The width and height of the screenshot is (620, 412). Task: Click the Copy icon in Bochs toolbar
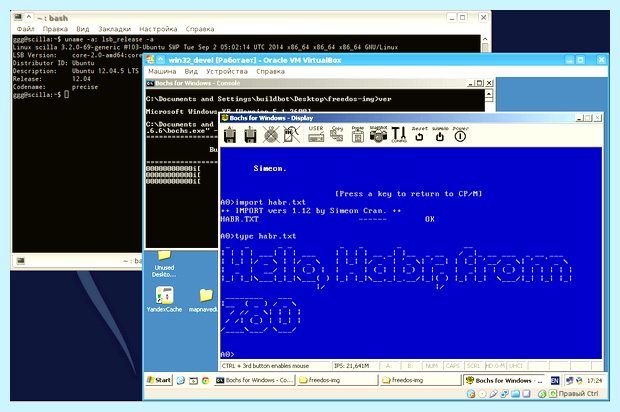click(337, 134)
